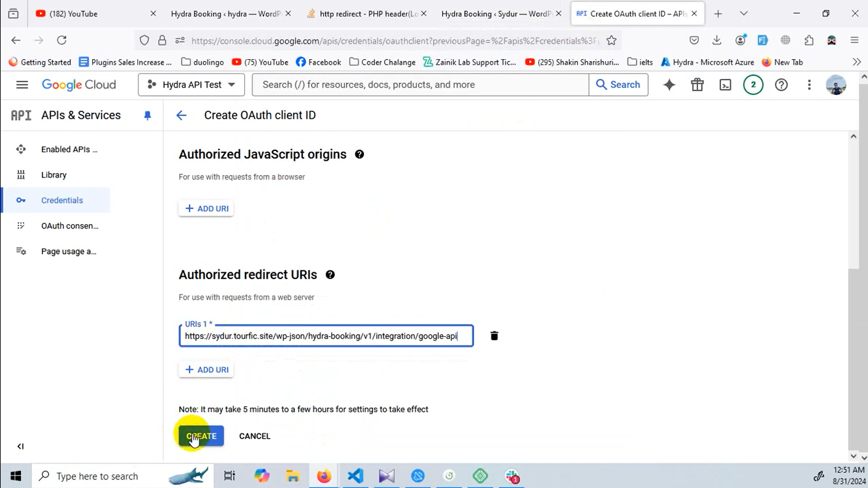Viewport: 868px width, 488px height.
Task: Open the Firefox application menu
Action: 854,40
